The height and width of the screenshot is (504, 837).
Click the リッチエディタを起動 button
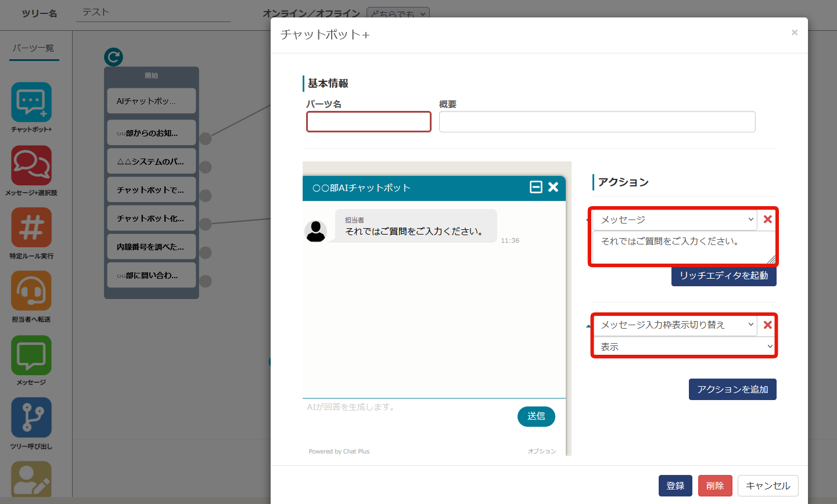[724, 275]
